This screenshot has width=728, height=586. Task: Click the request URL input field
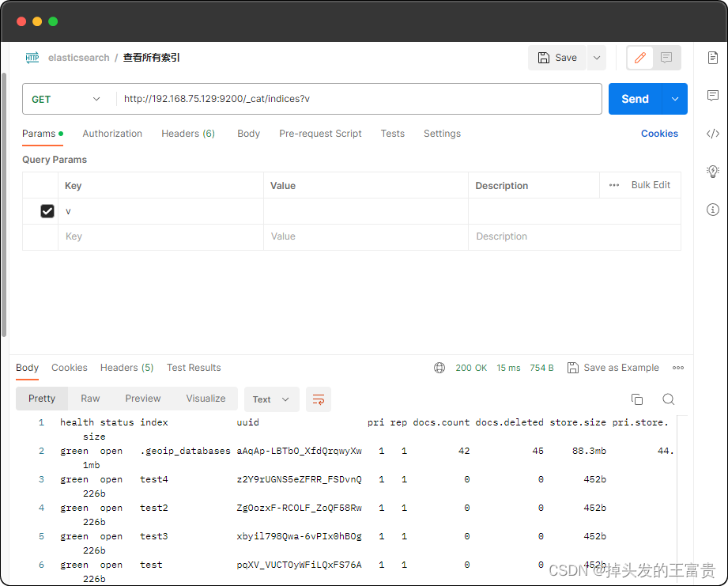coord(360,99)
